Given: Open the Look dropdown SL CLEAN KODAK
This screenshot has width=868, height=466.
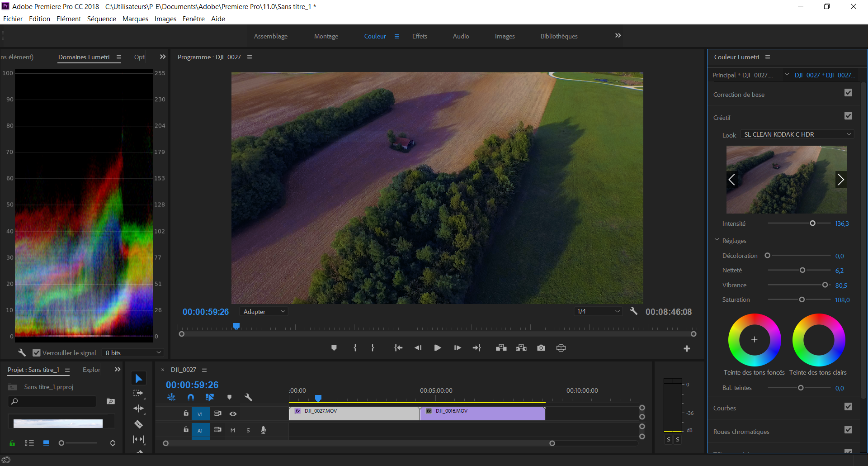Looking at the screenshot, I should [x=797, y=134].
